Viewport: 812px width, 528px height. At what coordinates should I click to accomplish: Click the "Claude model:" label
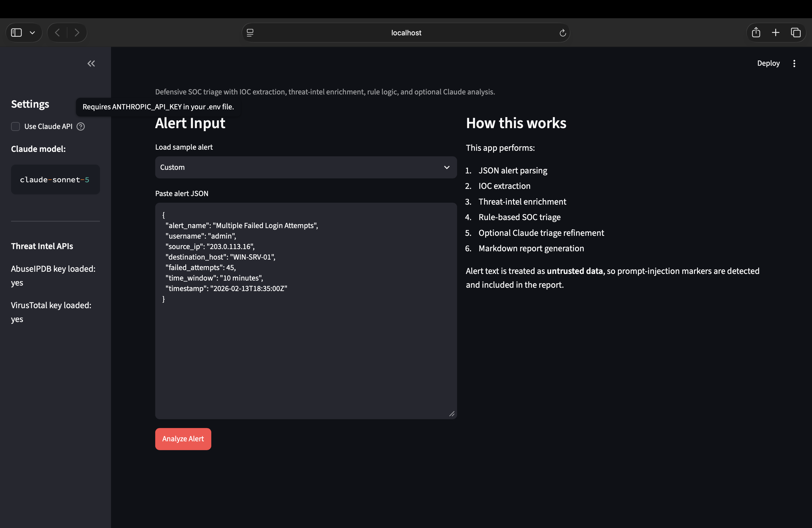click(38, 149)
